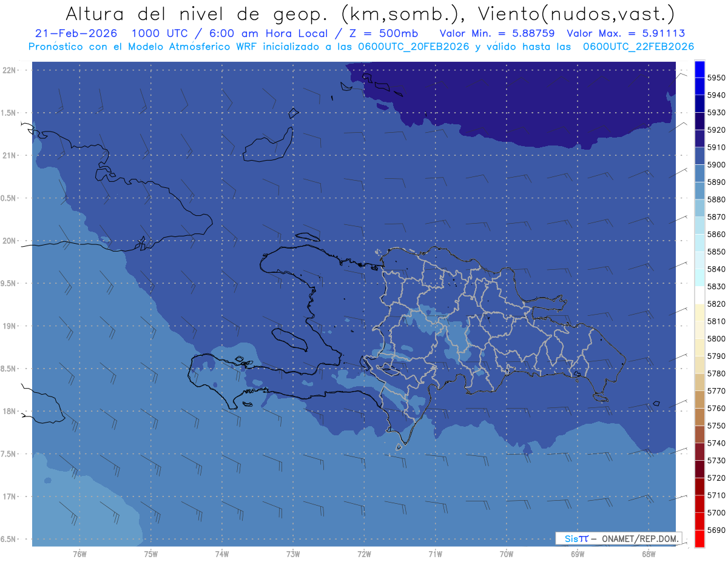
Task: Click the latitude axis label '17N'
Action: 10,497
